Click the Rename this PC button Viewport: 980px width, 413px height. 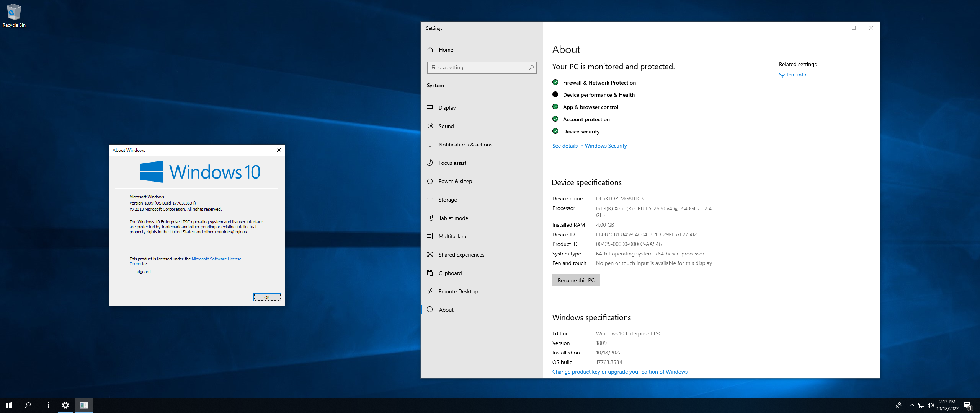click(576, 280)
